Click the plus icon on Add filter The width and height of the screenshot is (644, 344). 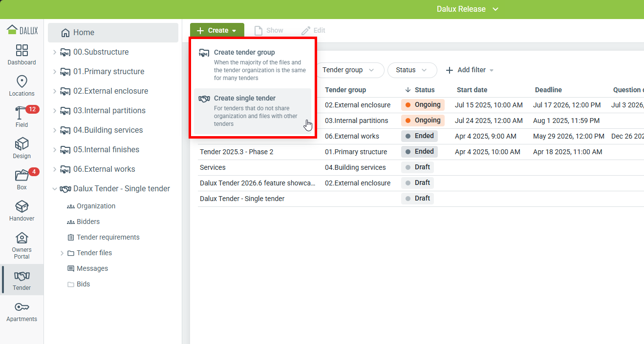click(x=450, y=70)
